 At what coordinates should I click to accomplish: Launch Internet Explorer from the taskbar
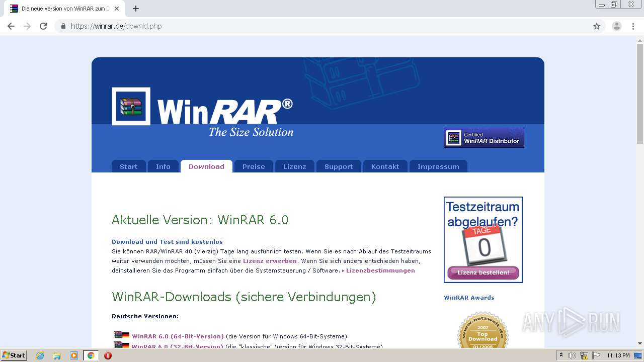pyautogui.click(x=40, y=355)
